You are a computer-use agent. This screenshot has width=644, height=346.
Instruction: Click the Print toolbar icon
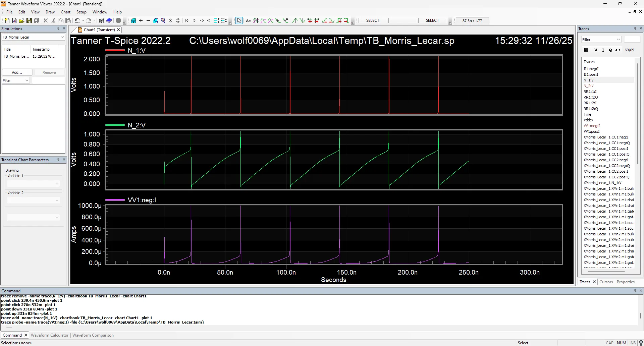click(x=101, y=20)
